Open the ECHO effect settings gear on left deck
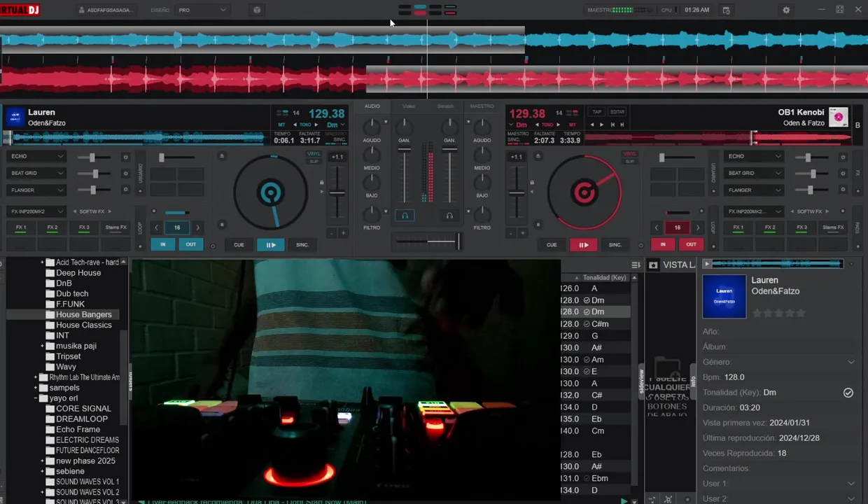 tap(126, 157)
